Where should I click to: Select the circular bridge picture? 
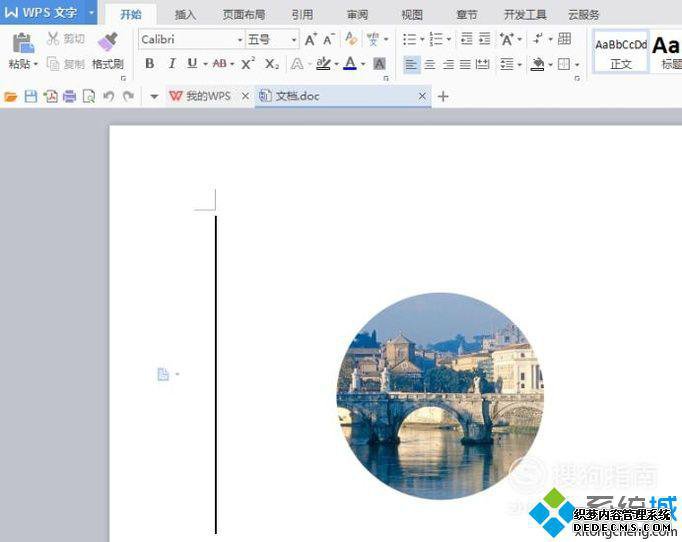(440, 396)
